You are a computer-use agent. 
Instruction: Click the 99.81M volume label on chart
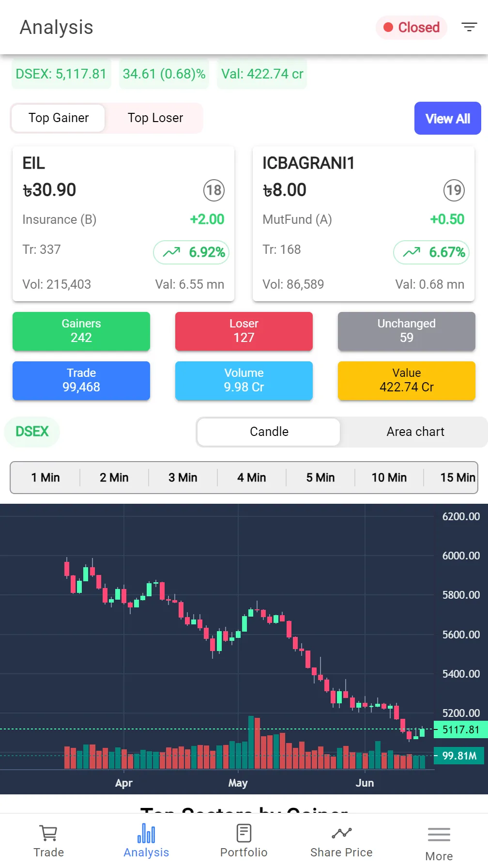pos(459,756)
